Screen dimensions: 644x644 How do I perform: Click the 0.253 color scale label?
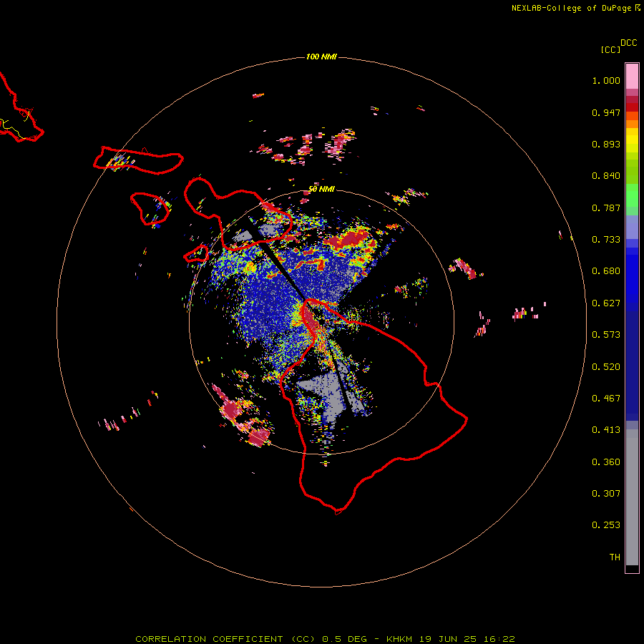point(606,525)
